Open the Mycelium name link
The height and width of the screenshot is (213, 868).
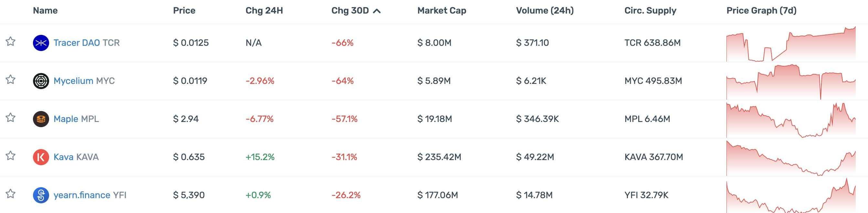point(73,81)
